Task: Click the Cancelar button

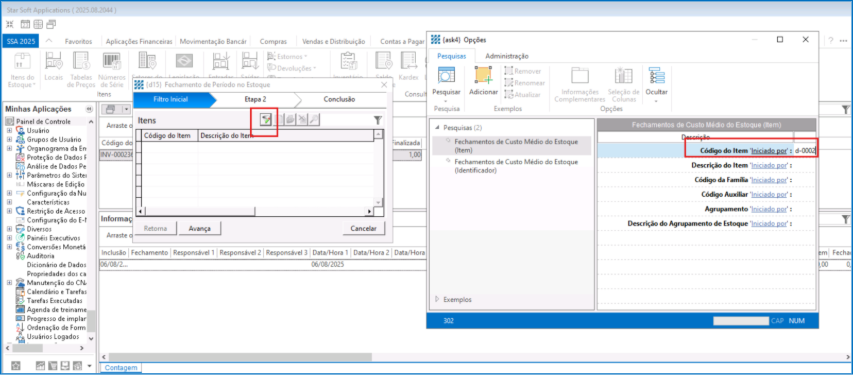Action: 363,229
